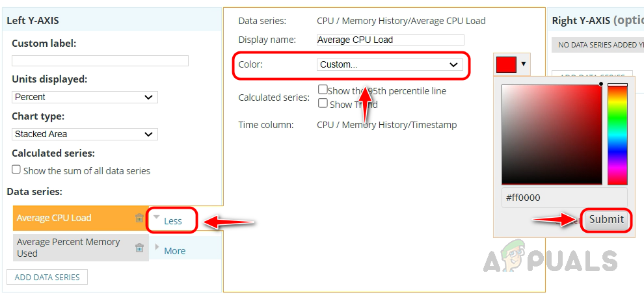
Task: Collapse Average CPU Load with Less
Action: (x=172, y=220)
